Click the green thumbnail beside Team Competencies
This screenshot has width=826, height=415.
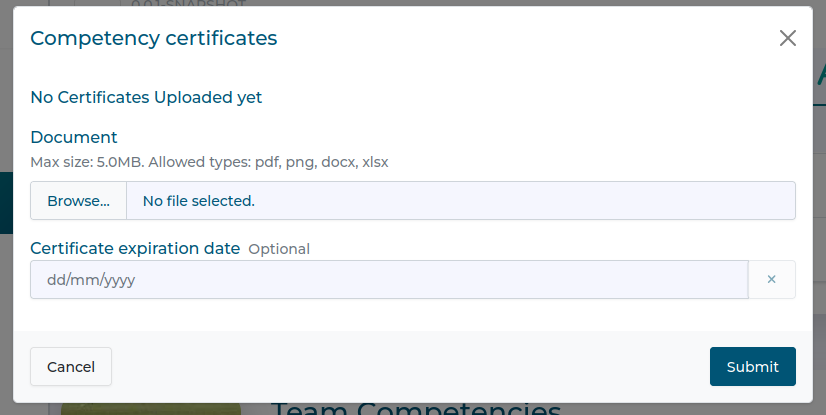(x=150, y=409)
